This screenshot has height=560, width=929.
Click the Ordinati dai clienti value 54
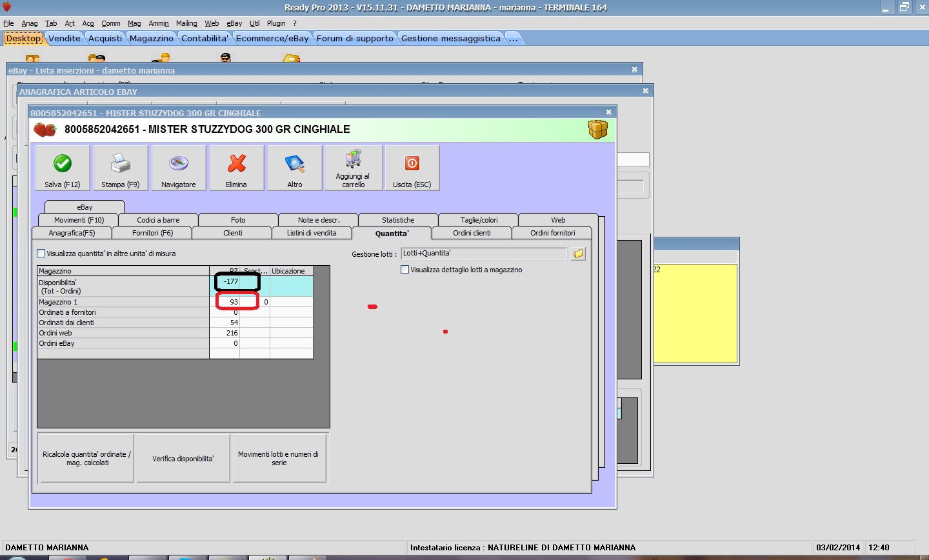(225, 323)
